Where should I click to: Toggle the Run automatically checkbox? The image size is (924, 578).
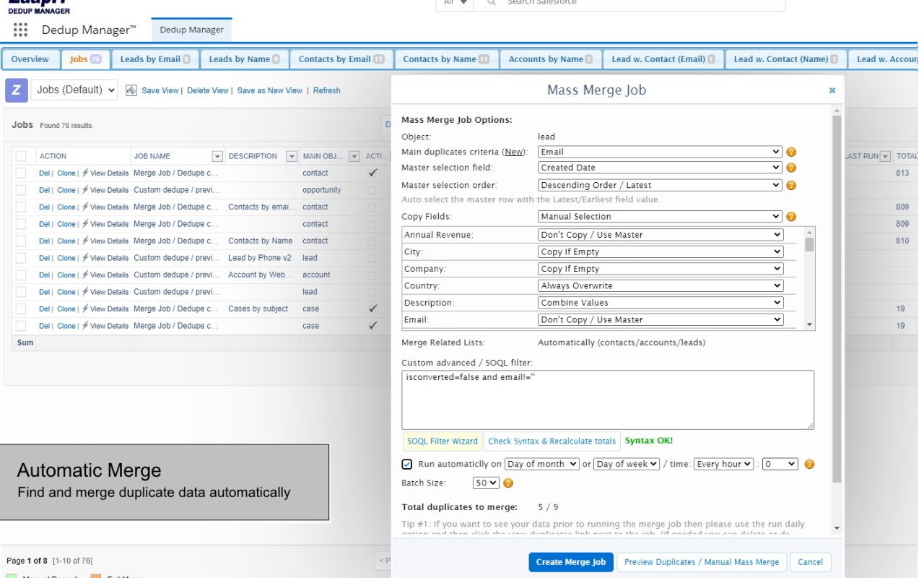tap(407, 464)
